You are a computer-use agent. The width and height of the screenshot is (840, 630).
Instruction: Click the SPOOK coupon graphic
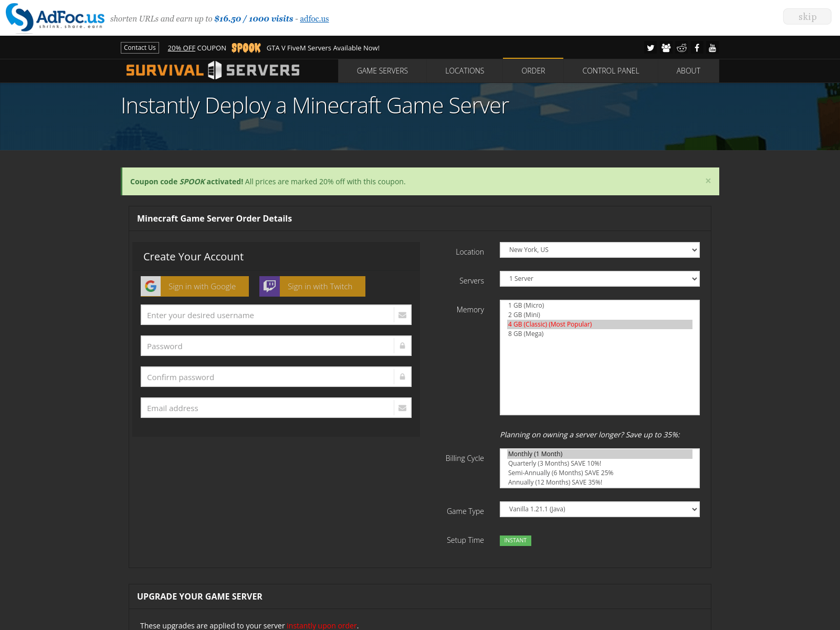[246, 48]
